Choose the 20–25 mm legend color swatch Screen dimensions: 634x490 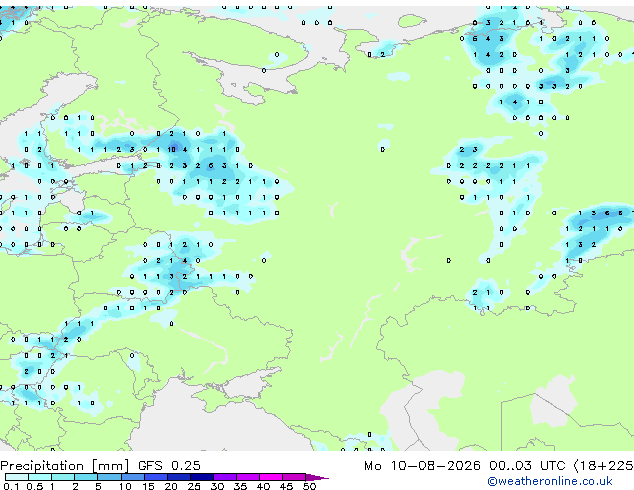pos(178,477)
